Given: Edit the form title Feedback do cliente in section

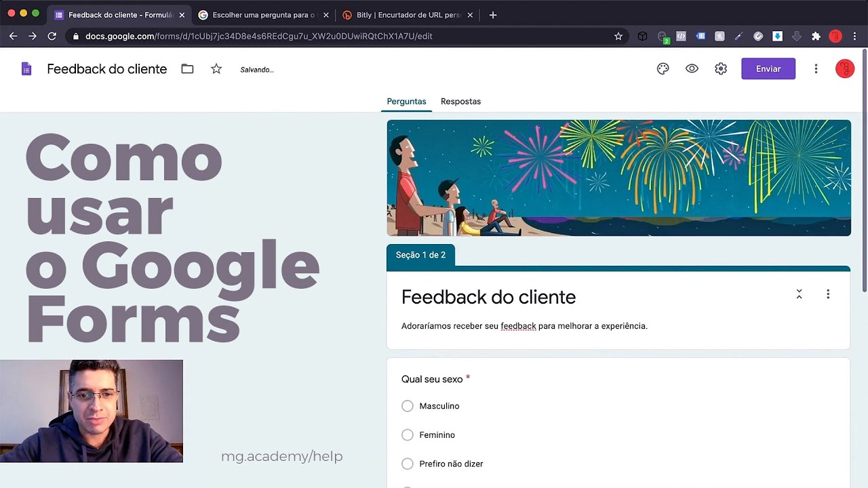Looking at the screenshot, I should coord(488,297).
